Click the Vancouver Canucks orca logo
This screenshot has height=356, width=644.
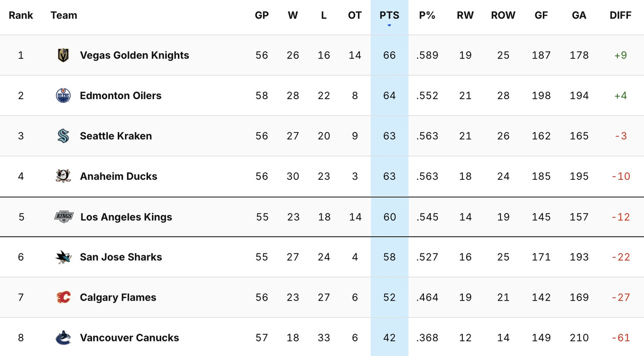pyautogui.click(x=62, y=337)
